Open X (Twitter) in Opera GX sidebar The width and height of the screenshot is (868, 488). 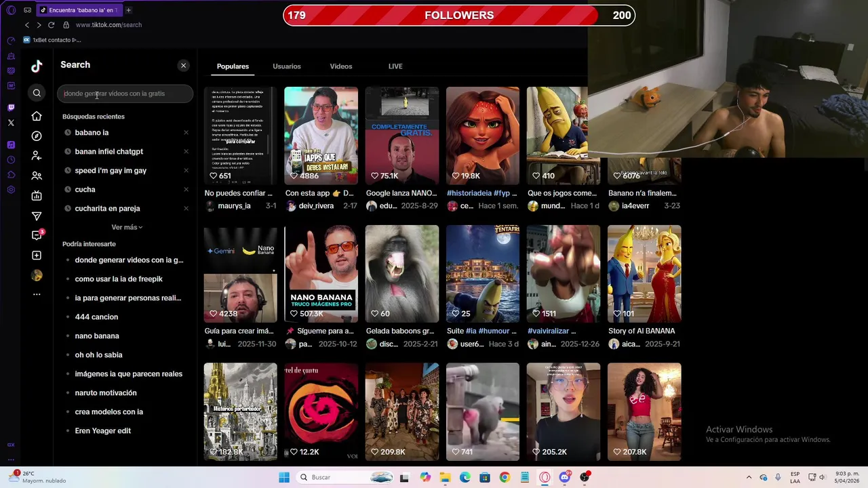(11, 123)
